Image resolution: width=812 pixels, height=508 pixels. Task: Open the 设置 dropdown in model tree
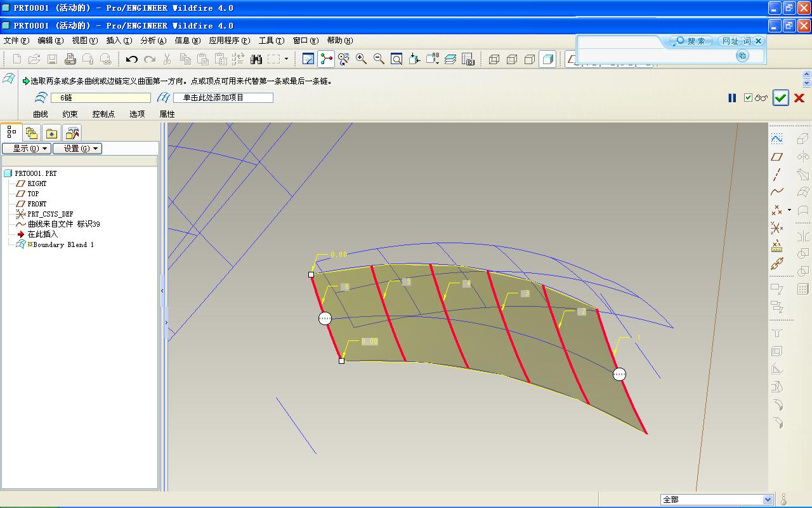77,149
